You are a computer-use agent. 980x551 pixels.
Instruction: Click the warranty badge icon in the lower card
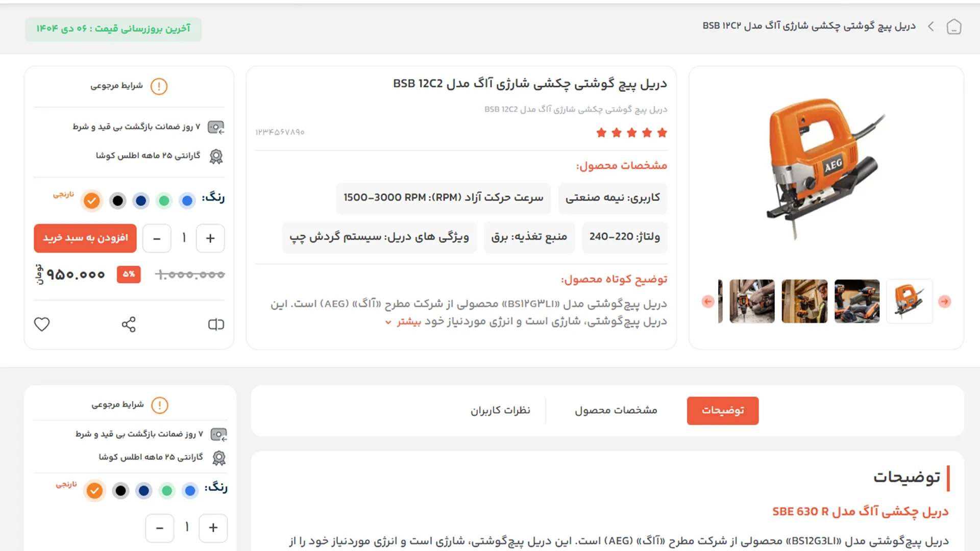(x=219, y=458)
